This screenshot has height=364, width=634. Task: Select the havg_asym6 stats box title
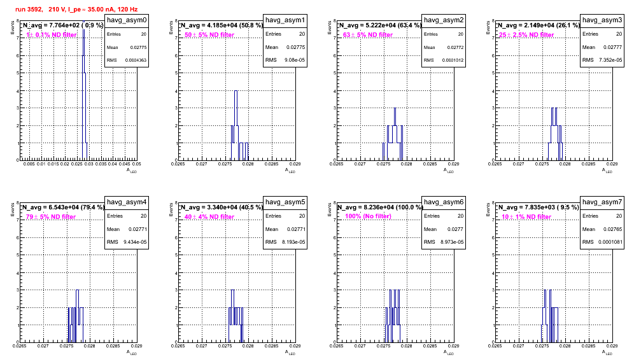click(444, 202)
